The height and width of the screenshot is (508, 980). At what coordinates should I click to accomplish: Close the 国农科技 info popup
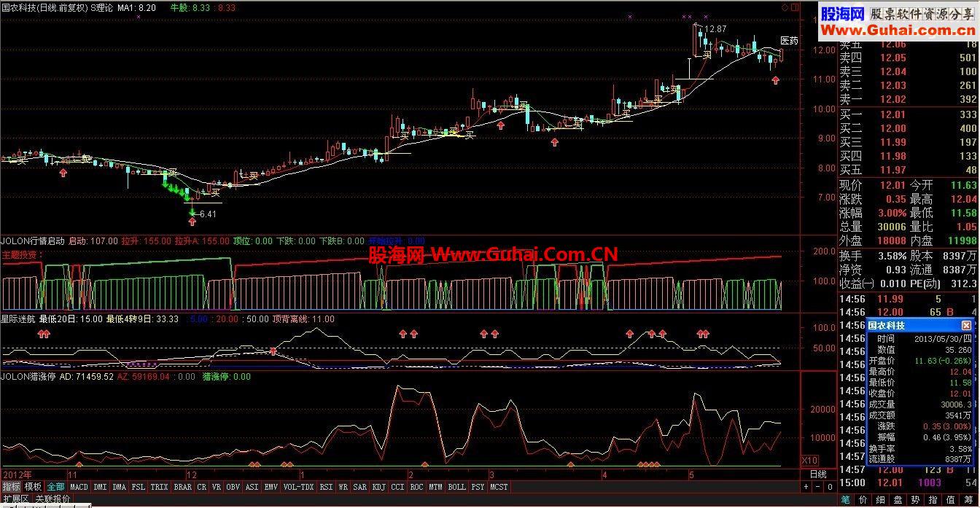click(966, 326)
